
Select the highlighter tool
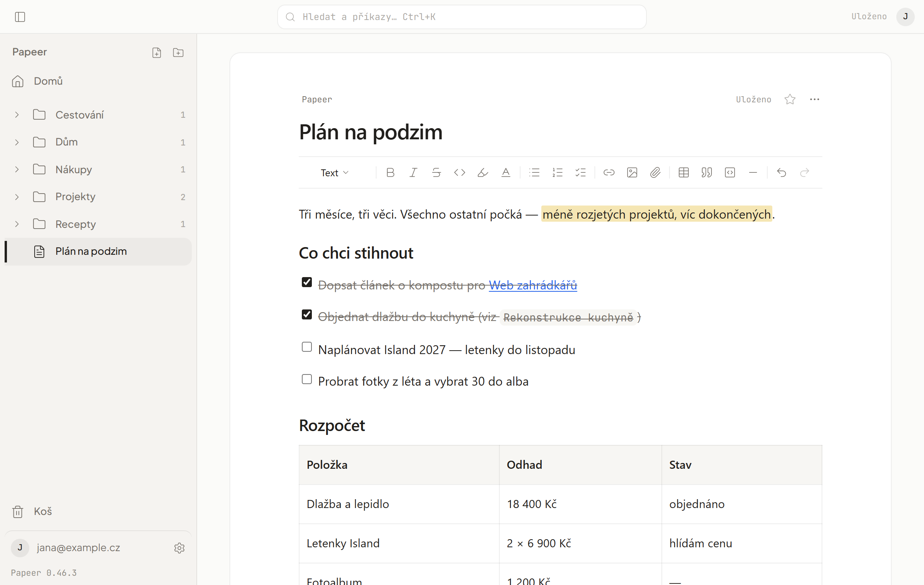tap(483, 173)
